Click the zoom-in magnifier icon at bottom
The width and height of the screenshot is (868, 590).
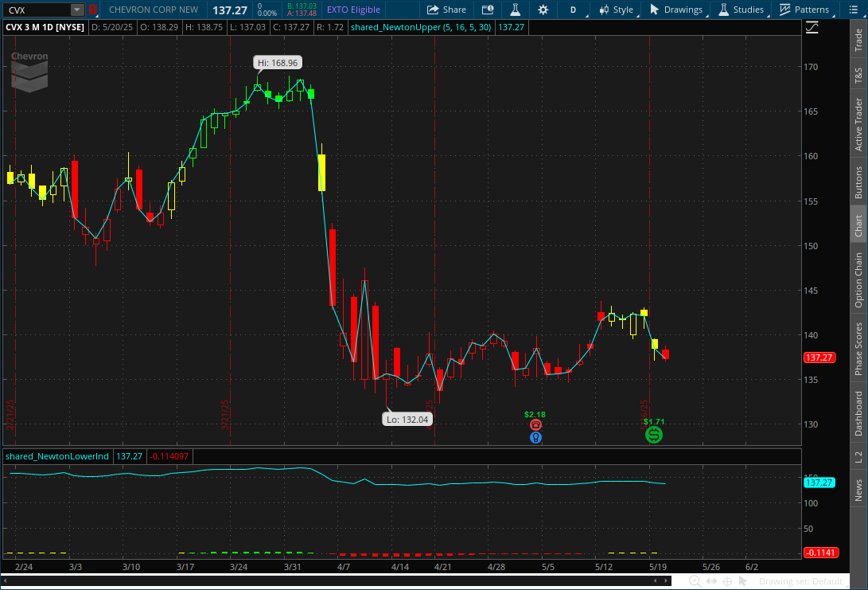click(695, 581)
